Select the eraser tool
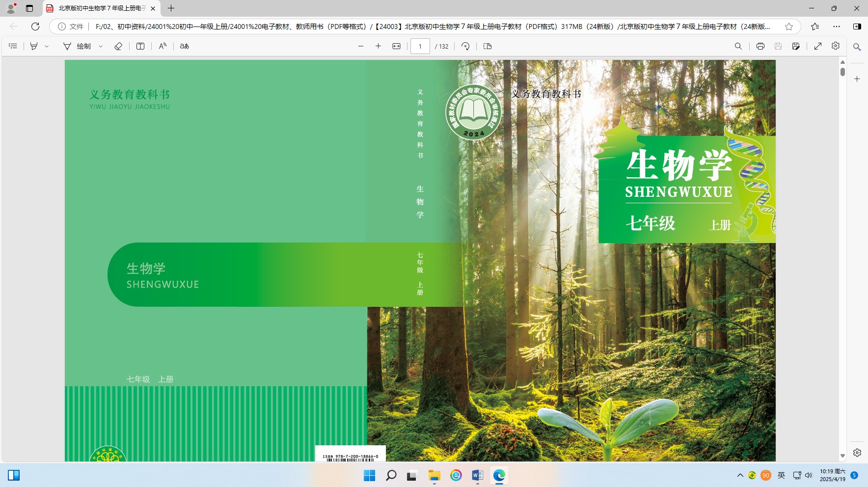The width and height of the screenshot is (868, 487). (x=118, y=46)
